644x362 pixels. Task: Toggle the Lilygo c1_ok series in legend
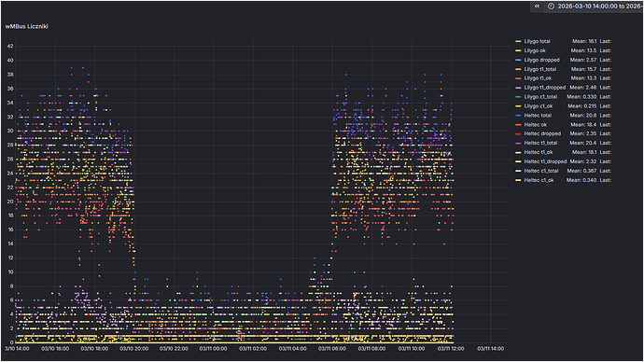click(x=538, y=105)
